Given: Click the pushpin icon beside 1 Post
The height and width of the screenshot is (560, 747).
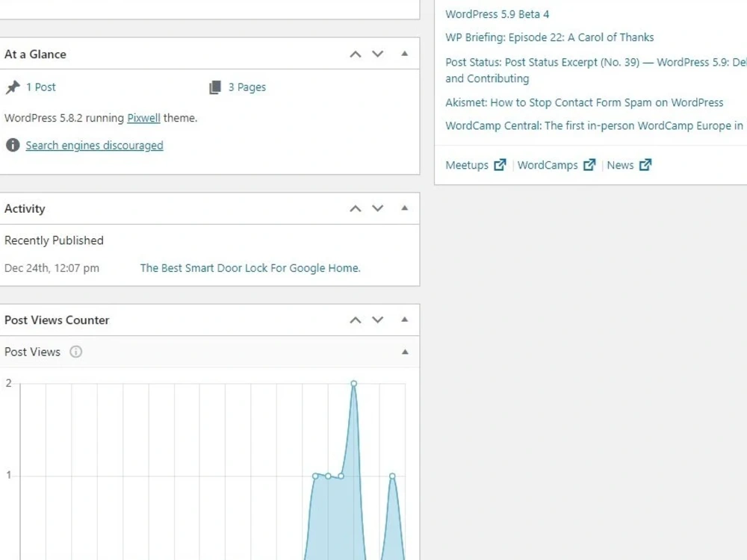Looking at the screenshot, I should pyautogui.click(x=13, y=87).
